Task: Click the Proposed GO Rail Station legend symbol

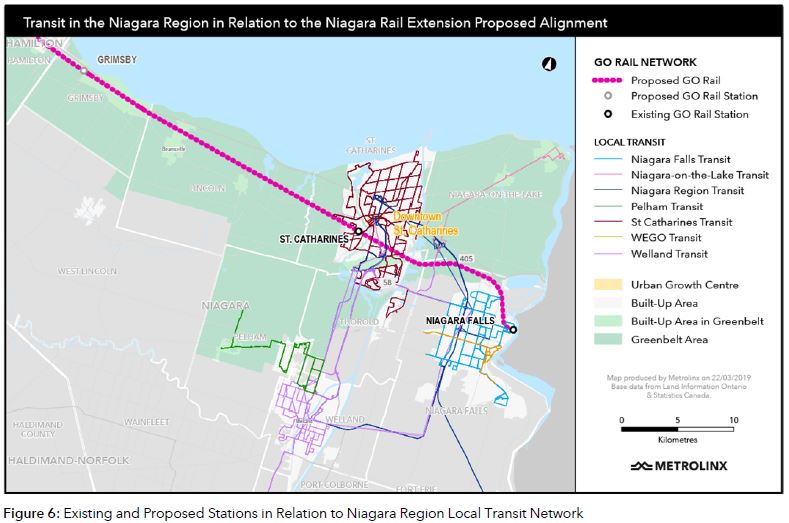Action: point(608,96)
